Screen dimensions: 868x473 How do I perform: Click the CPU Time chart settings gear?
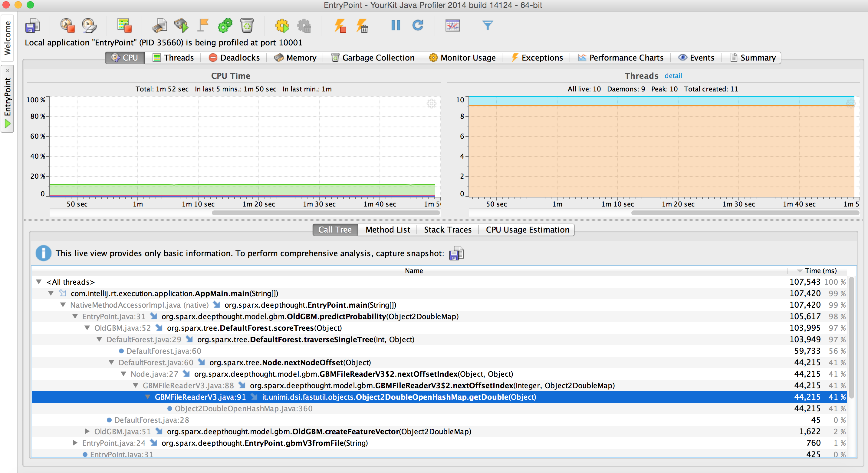(x=431, y=104)
